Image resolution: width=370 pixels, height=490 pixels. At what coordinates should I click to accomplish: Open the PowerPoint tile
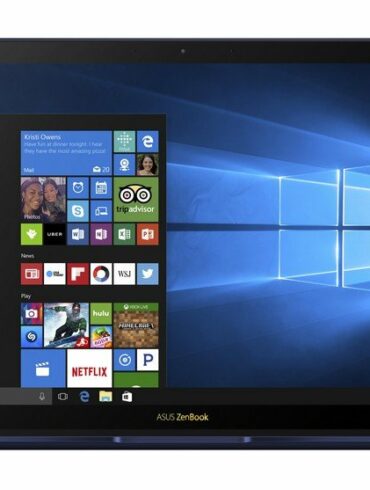pyautogui.click(x=148, y=234)
